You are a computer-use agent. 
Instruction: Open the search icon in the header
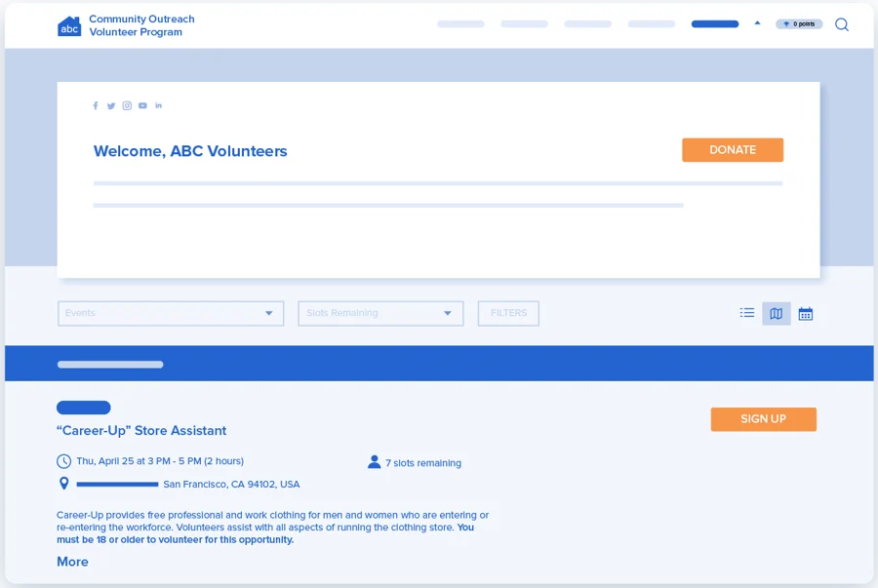click(841, 24)
